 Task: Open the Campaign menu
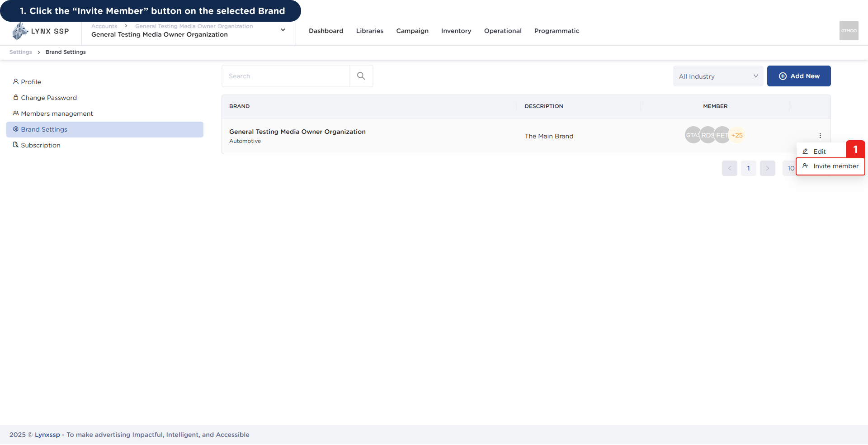tap(412, 31)
